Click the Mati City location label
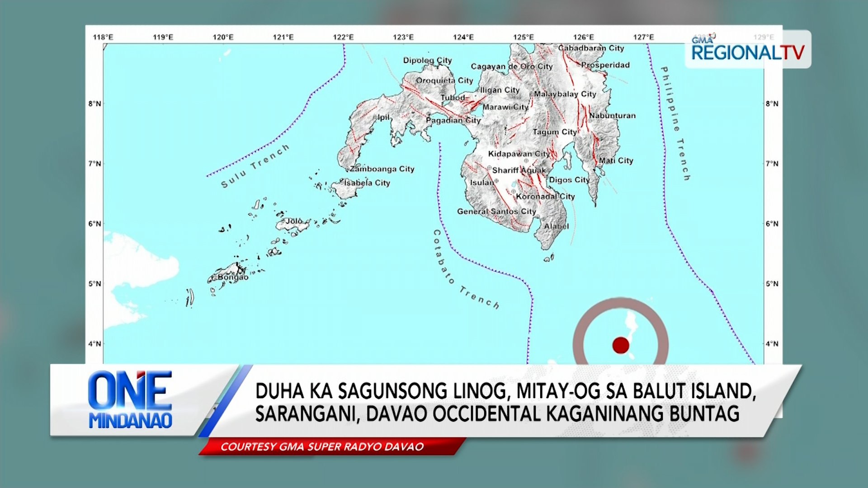 point(616,160)
